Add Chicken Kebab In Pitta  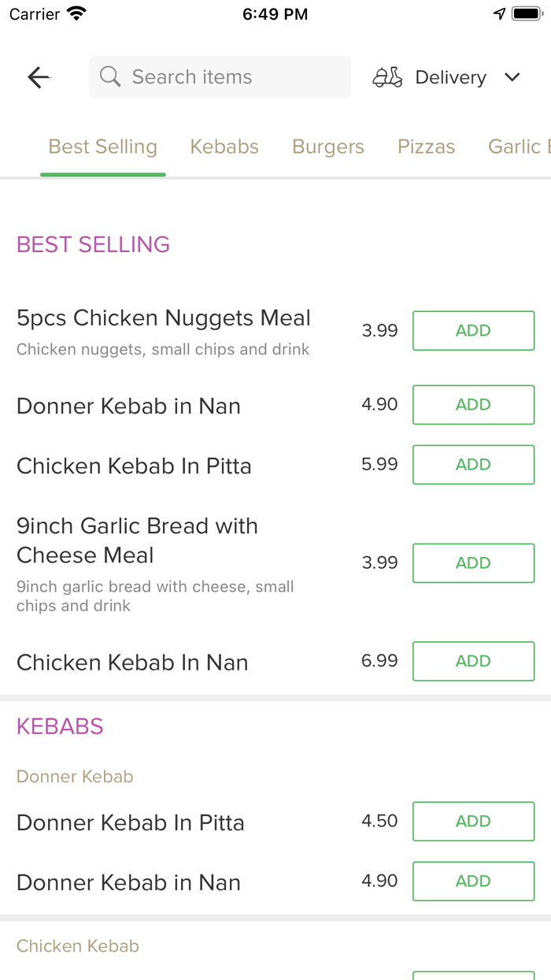473,465
